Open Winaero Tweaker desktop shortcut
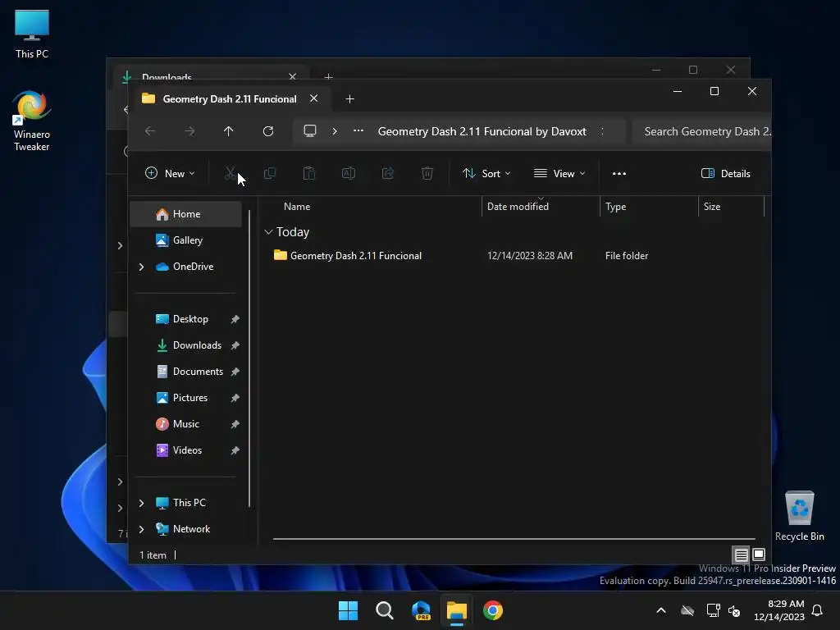This screenshot has height=630, width=840. click(x=32, y=121)
